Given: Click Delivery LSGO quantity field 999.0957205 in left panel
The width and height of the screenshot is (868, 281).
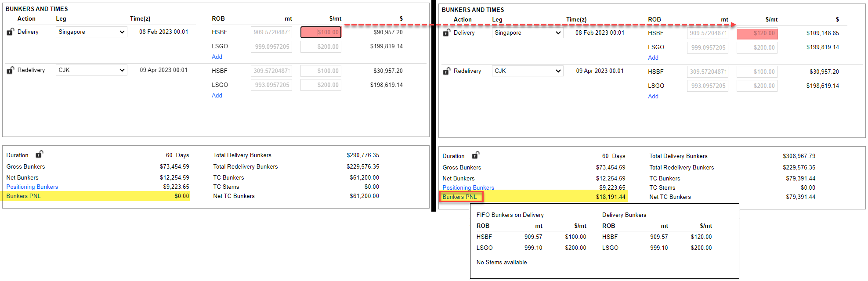Looking at the screenshot, I should 271,47.
